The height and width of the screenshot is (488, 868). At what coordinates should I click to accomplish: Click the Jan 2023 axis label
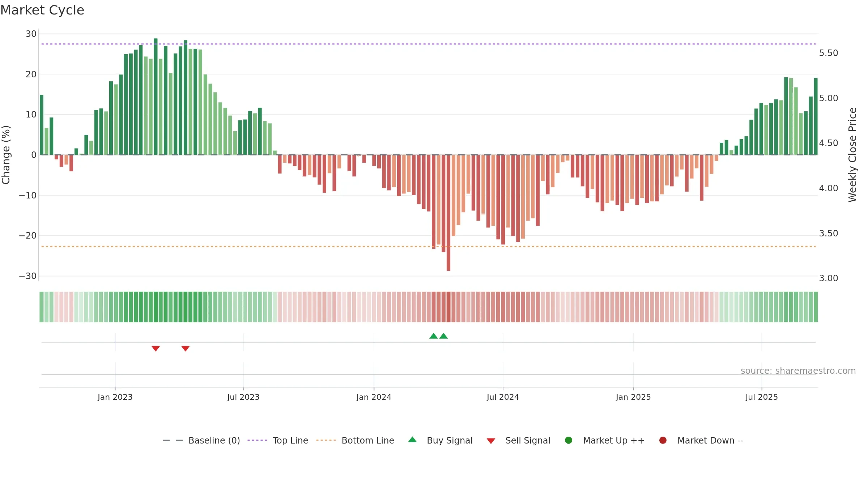pyautogui.click(x=115, y=397)
